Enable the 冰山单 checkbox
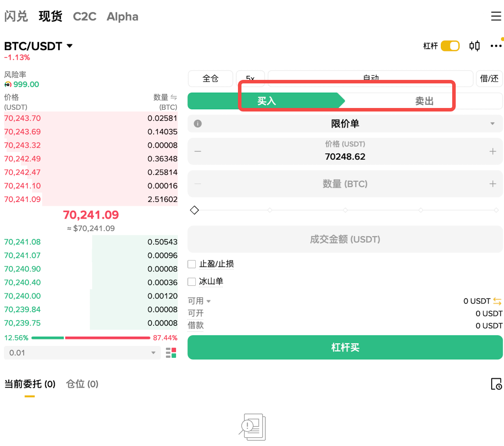Viewport: 504px width, 446px height. click(191, 282)
